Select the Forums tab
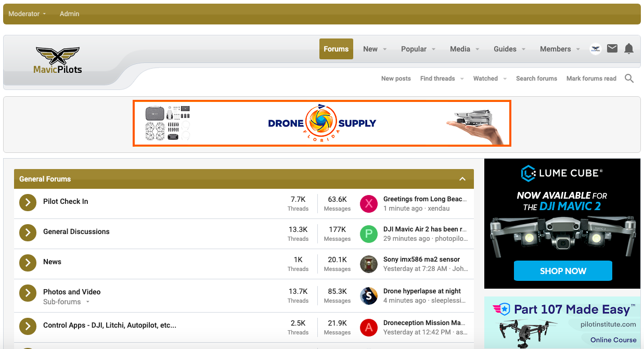Image resolution: width=644 pixels, height=349 pixels. coord(336,49)
